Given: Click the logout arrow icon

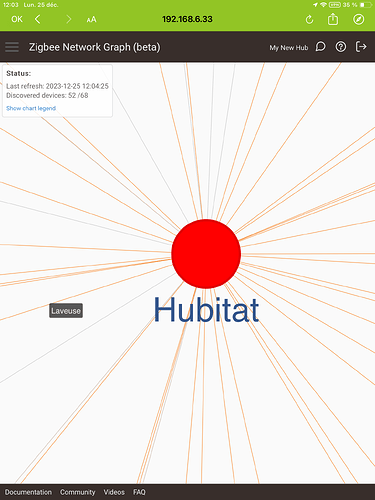Looking at the screenshot, I should tap(361, 47).
